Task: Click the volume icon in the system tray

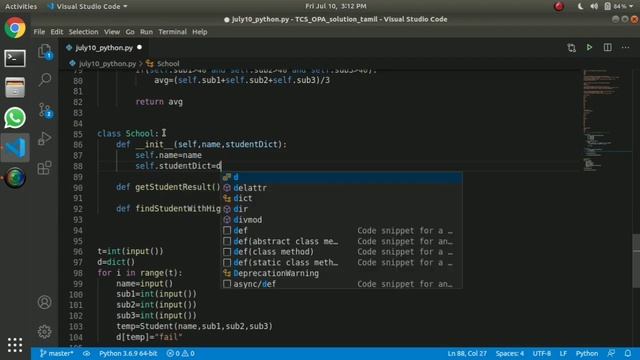Action: coord(594,6)
